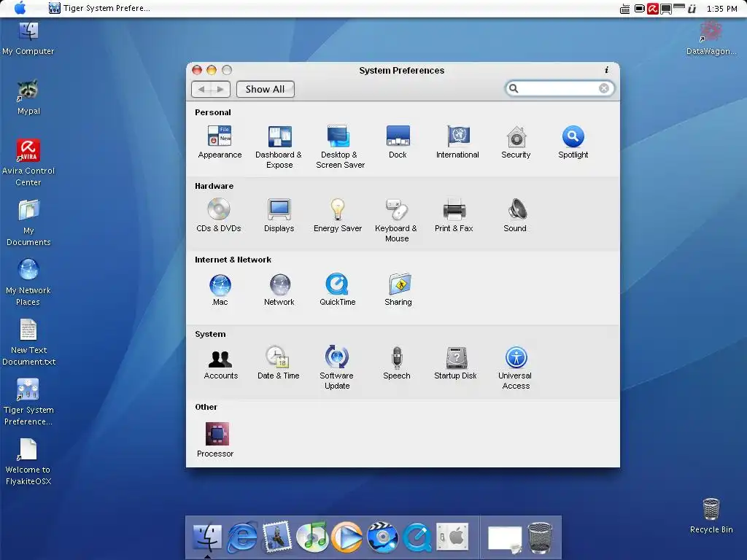Open Network preferences
Screen dimensions: 747x560
279,290
